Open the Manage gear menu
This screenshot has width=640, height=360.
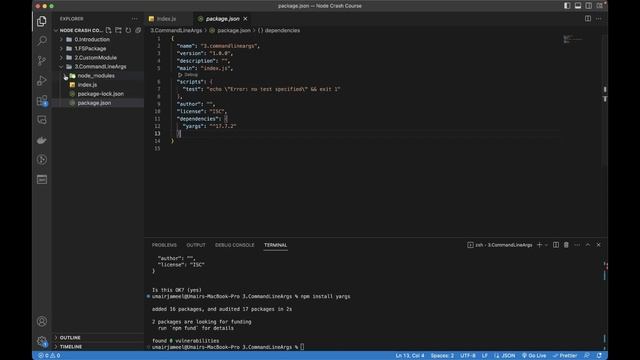[x=42, y=341]
